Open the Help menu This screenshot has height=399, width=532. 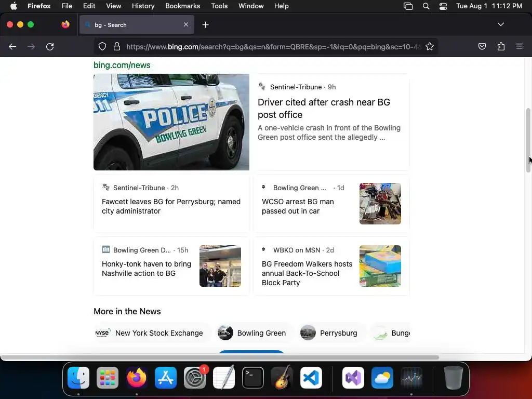tap(281, 6)
